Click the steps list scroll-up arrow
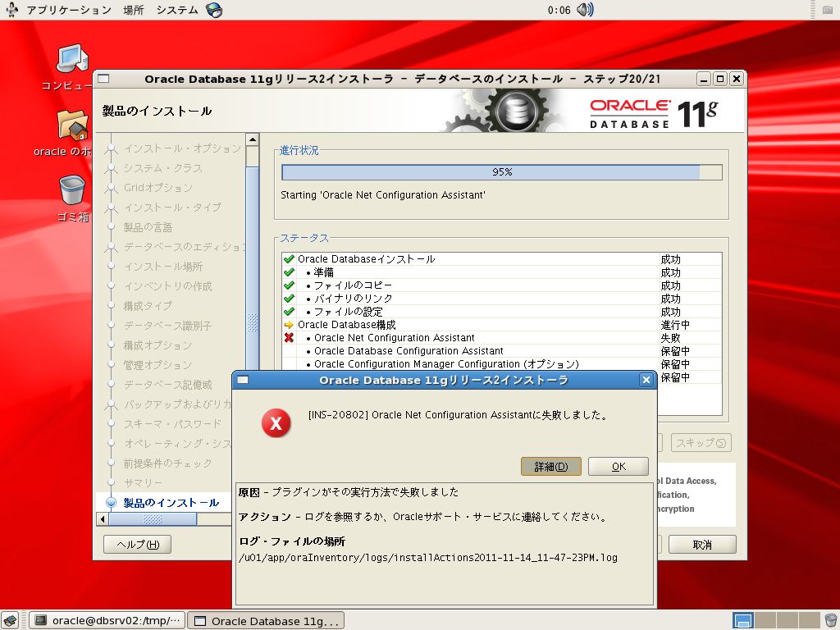 point(253,139)
